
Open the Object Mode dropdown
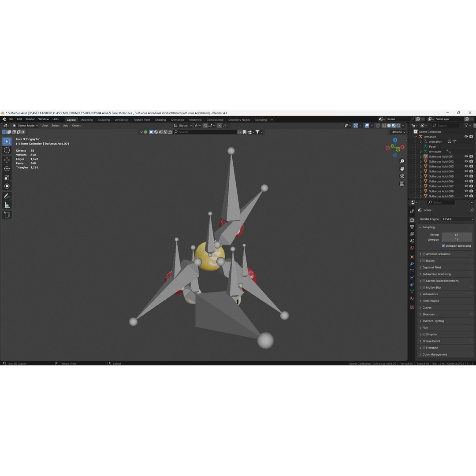[25, 126]
